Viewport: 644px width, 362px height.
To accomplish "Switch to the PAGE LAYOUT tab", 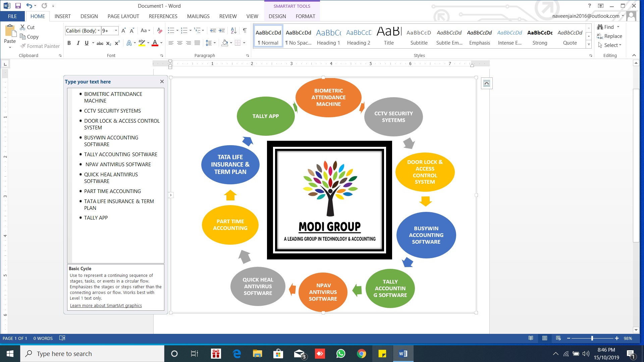I will click(123, 16).
